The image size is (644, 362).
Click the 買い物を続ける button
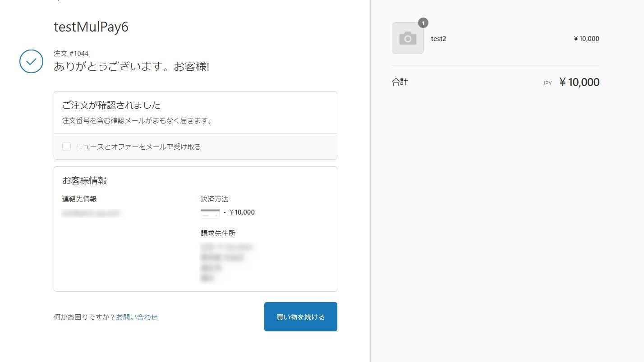coord(300,316)
